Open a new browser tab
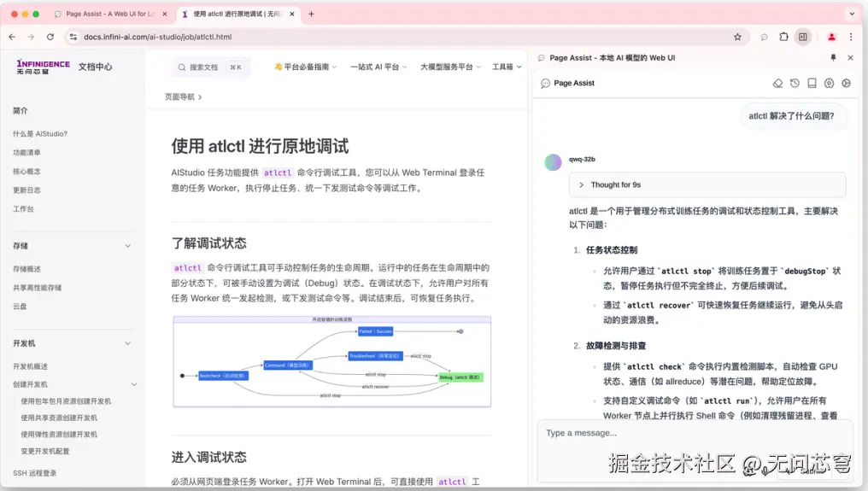 point(311,14)
